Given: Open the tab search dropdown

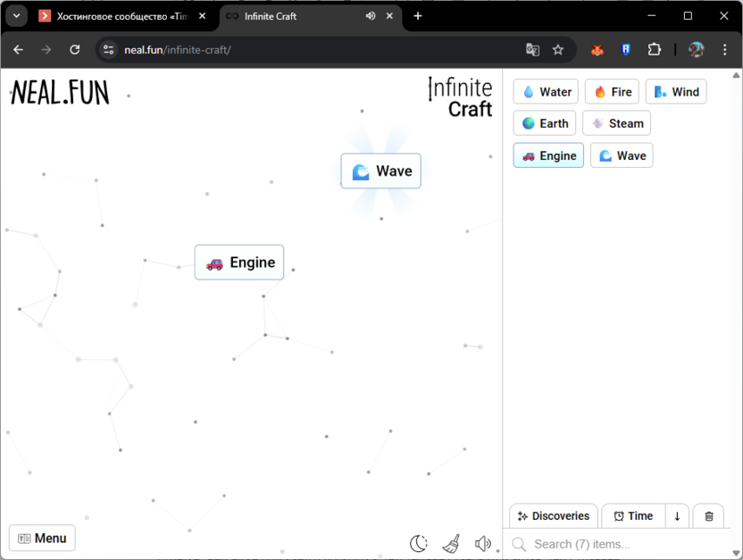Looking at the screenshot, I should click(x=17, y=16).
